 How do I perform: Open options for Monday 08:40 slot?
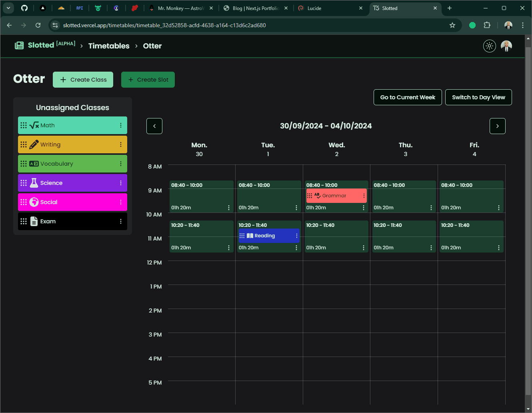(229, 208)
